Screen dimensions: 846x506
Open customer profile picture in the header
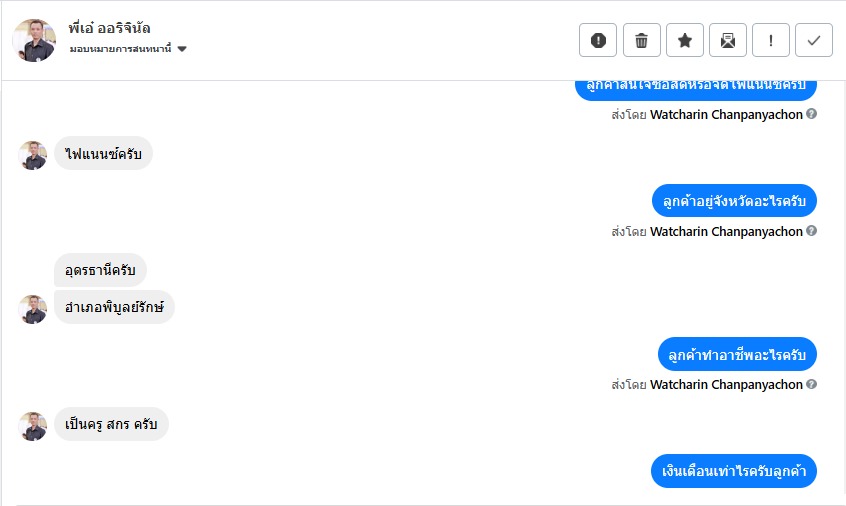click(34, 40)
